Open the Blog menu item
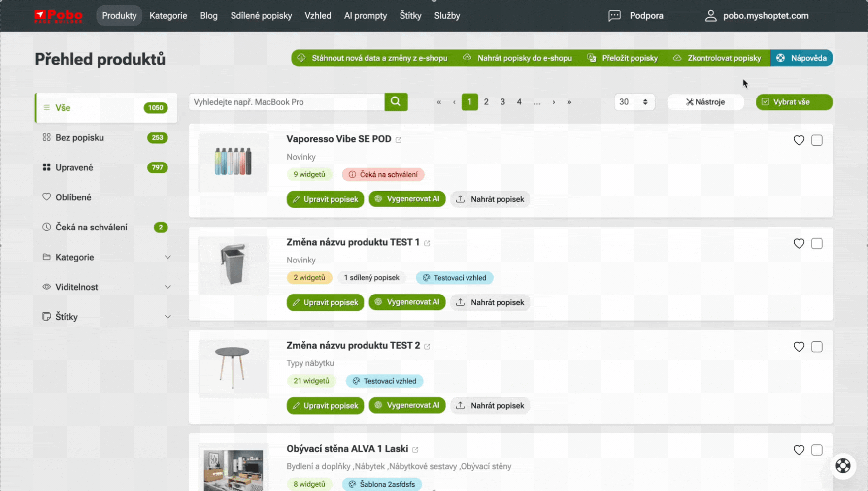The width and height of the screenshot is (868, 491). [x=209, y=15]
